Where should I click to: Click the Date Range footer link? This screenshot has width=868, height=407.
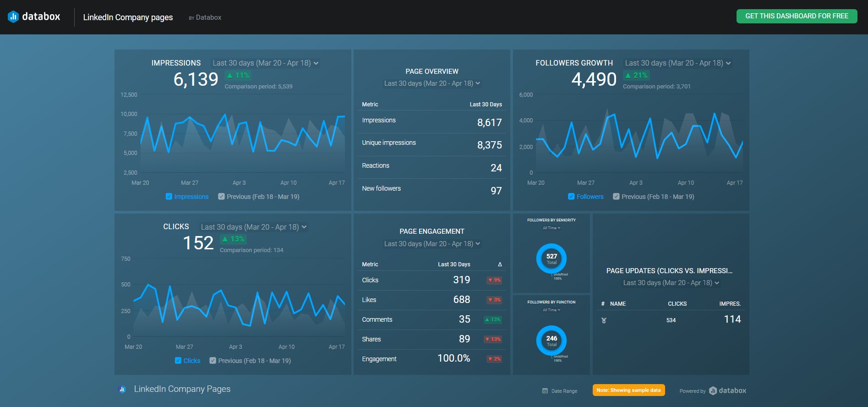coord(560,391)
